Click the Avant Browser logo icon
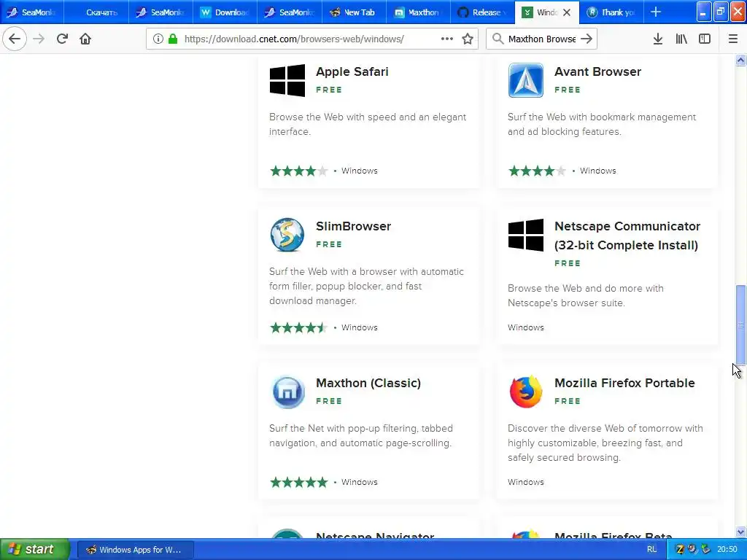Image resolution: width=747 pixels, height=560 pixels. 526,80
